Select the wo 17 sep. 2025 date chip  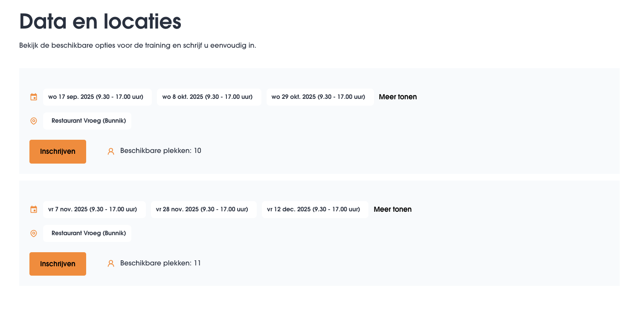click(x=97, y=97)
